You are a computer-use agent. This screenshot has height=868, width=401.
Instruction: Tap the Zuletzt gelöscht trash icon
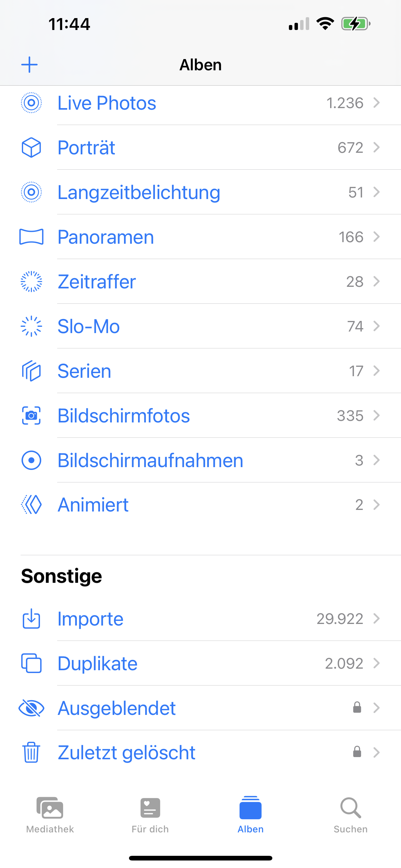click(x=31, y=752)
